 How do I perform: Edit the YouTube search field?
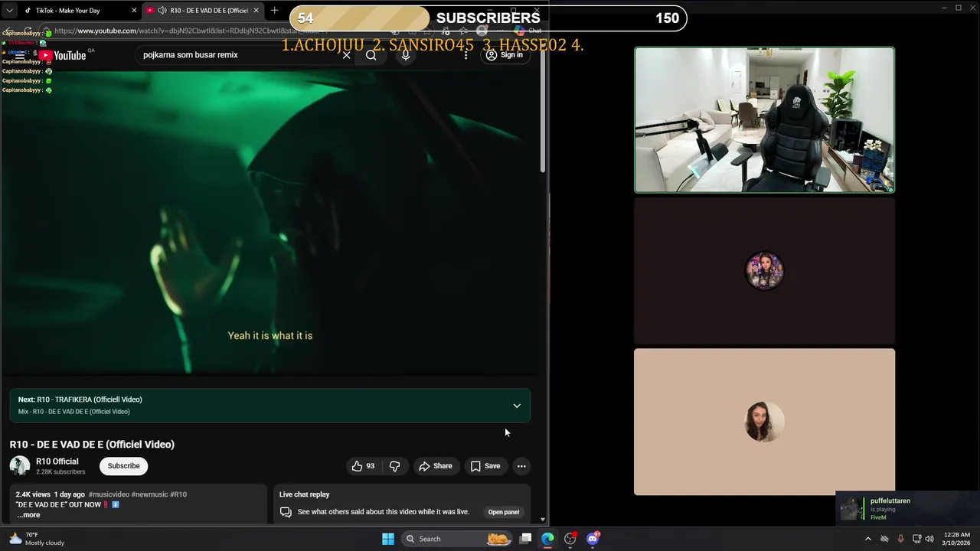[x=237, y=55]
